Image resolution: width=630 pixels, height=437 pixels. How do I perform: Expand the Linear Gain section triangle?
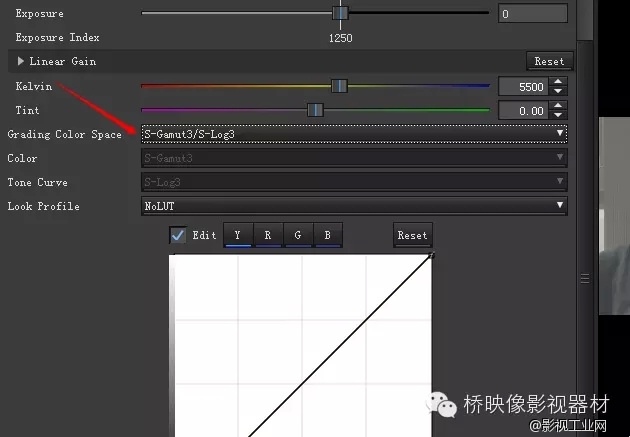pos(21,62)
